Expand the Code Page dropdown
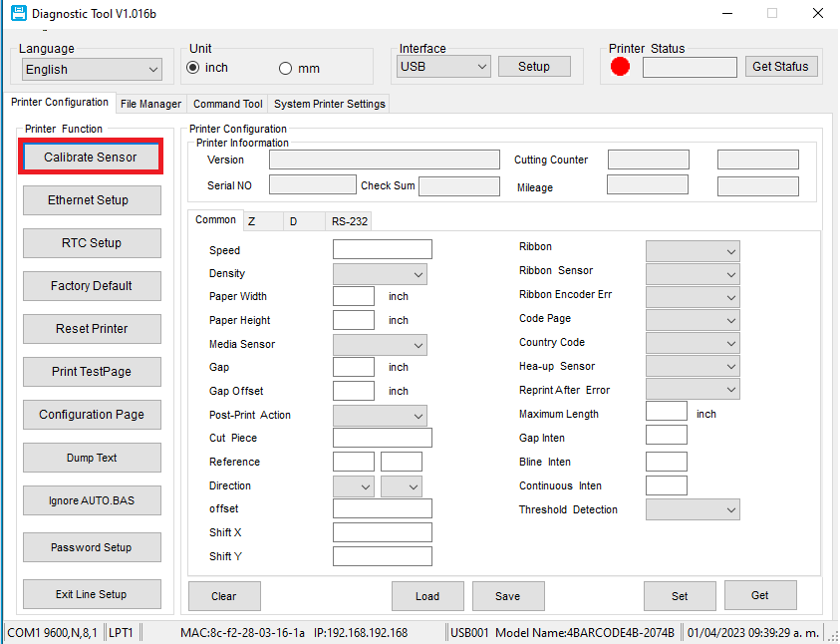The width and height of the screenshot is (840, 644). pos(693,320)
